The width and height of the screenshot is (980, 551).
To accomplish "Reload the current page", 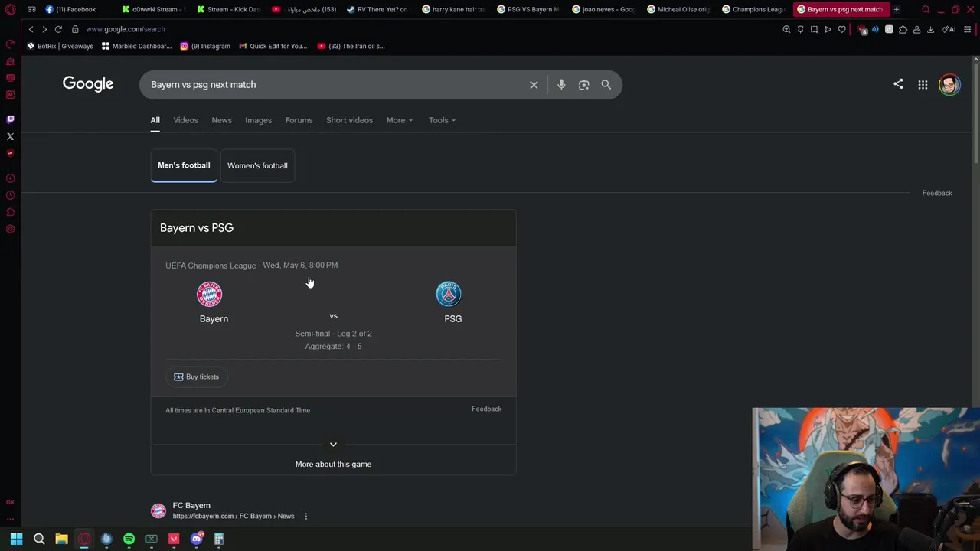I will click(58, 29).
